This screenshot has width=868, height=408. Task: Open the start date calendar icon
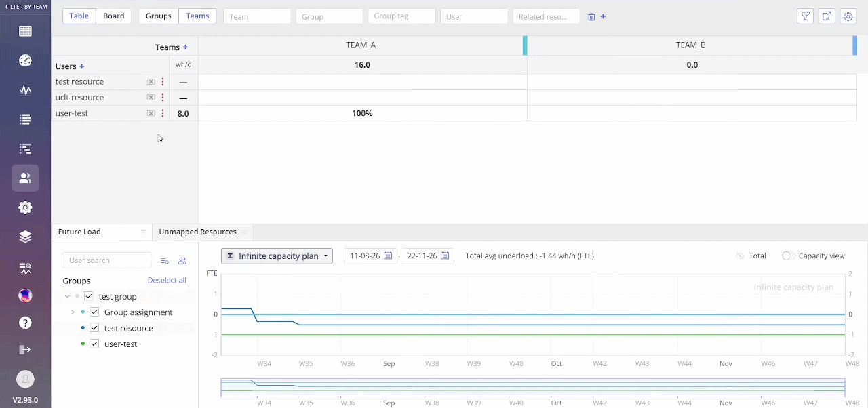tap(388, 256)
